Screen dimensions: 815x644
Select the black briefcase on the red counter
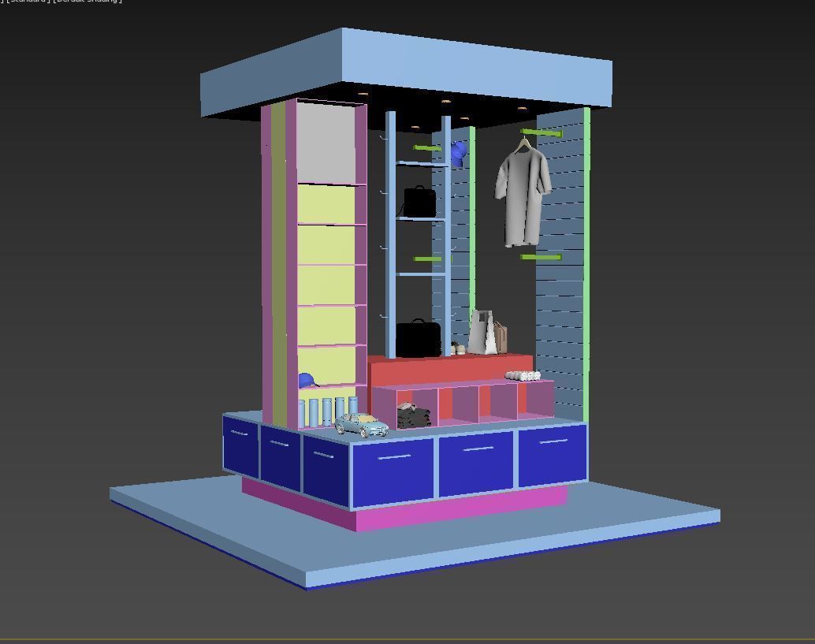click(419, 338)
